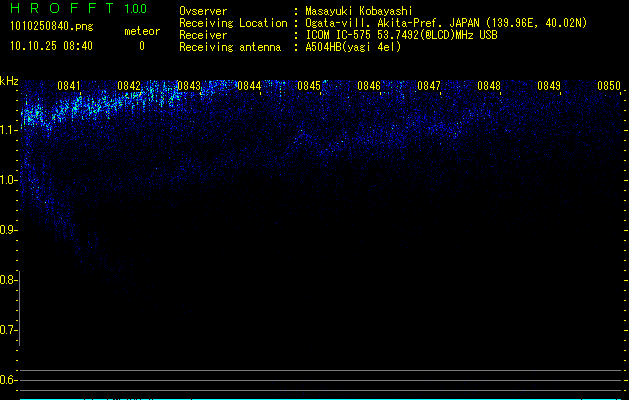Image resolution: width=629 pixels, height=400 pixels.
Task: Click the 0.7 frequency axis label
Action: pos(7,330)
